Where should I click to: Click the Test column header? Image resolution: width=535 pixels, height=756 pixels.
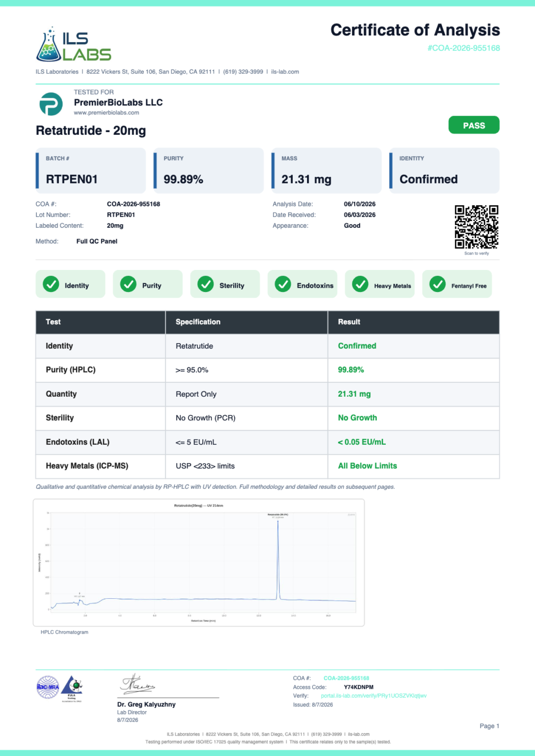pos(101,322)
